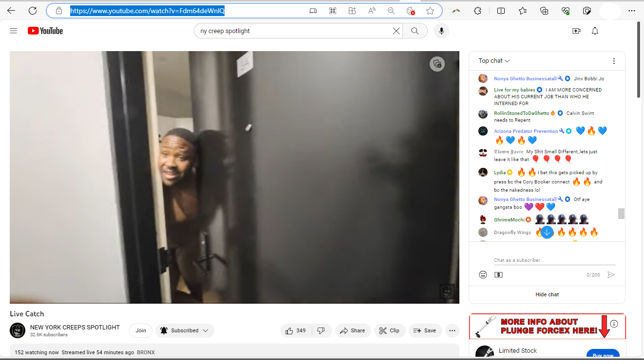Open the YouTube hamburger guide menu
The height and width of the screenshot is (364, 644).
coord(14,31)
